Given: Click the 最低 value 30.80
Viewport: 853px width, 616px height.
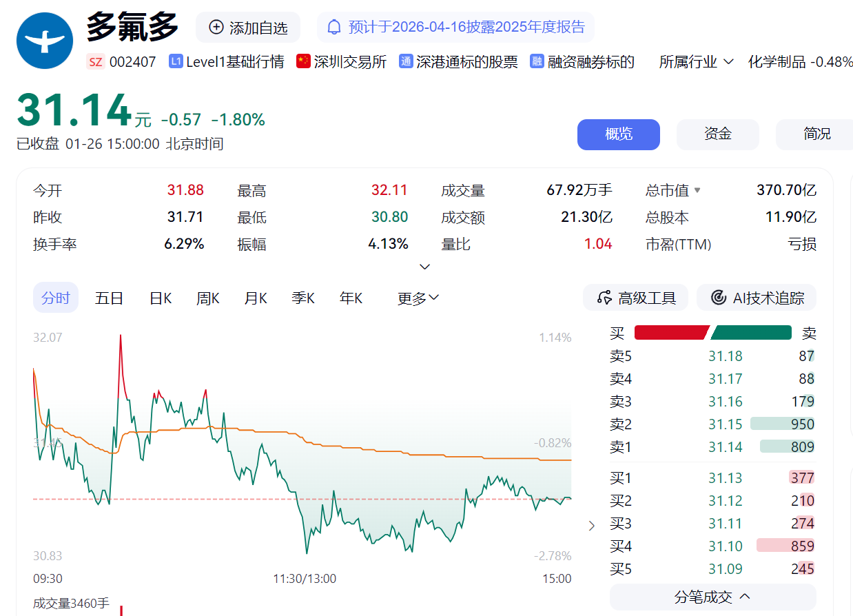Looking at the screenshot, I should point(389,217).
